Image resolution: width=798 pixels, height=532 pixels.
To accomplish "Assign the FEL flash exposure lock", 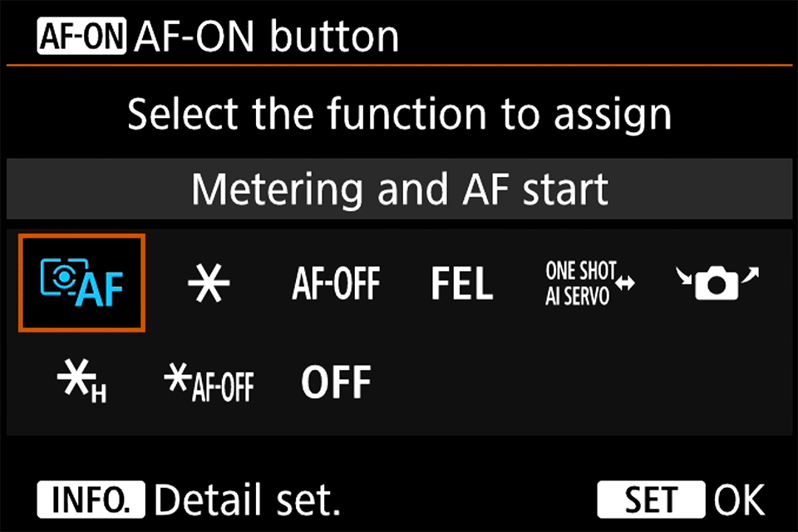I will (462, 283).
